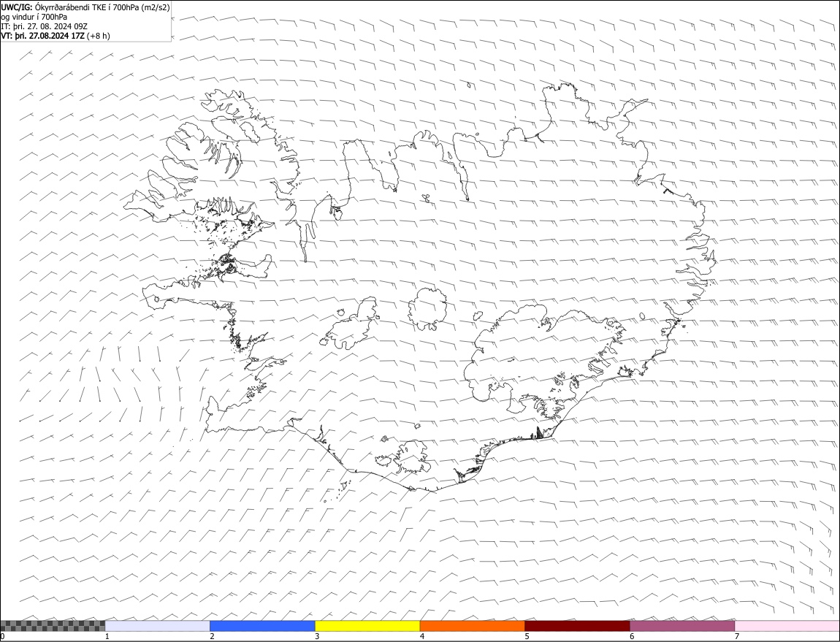Screen dimensions: 840x642
Task: Click the legend label '3'
Action: (x=317, y=636)
